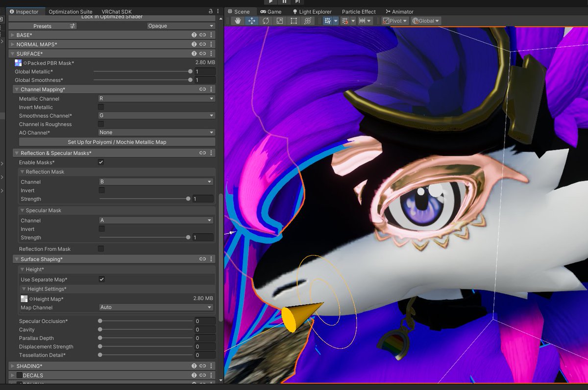Open Reflection & Specular Masks options menu

[211, 153]
